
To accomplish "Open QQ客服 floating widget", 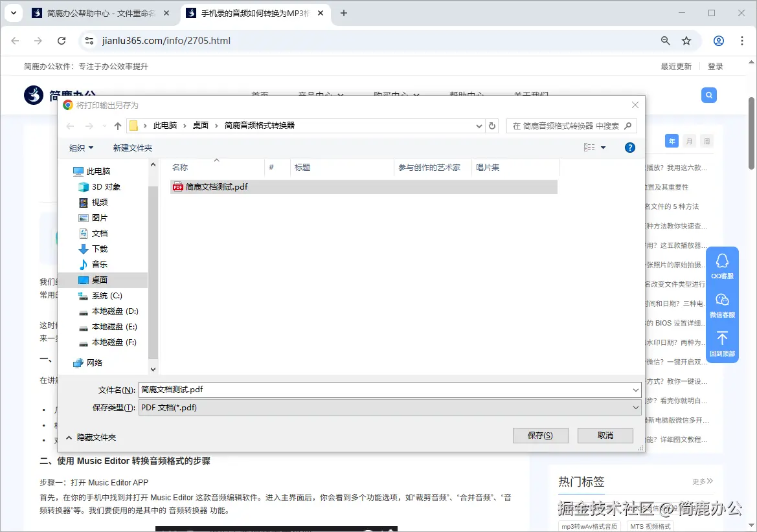I will pyautogui.click(x=722, y=266).
